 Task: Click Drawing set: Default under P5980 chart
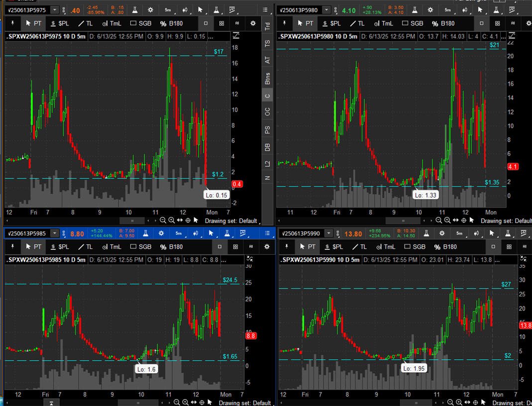[506, 221]
